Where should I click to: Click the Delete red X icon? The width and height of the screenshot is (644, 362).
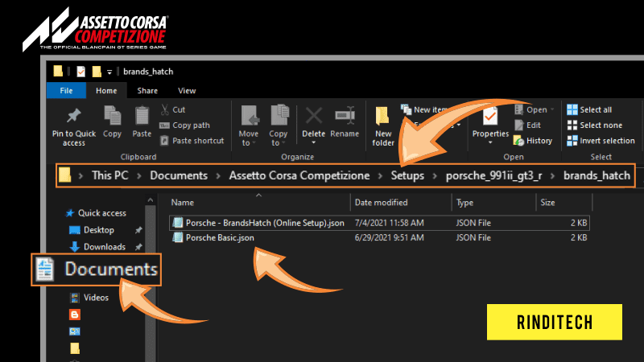(314, 116)
